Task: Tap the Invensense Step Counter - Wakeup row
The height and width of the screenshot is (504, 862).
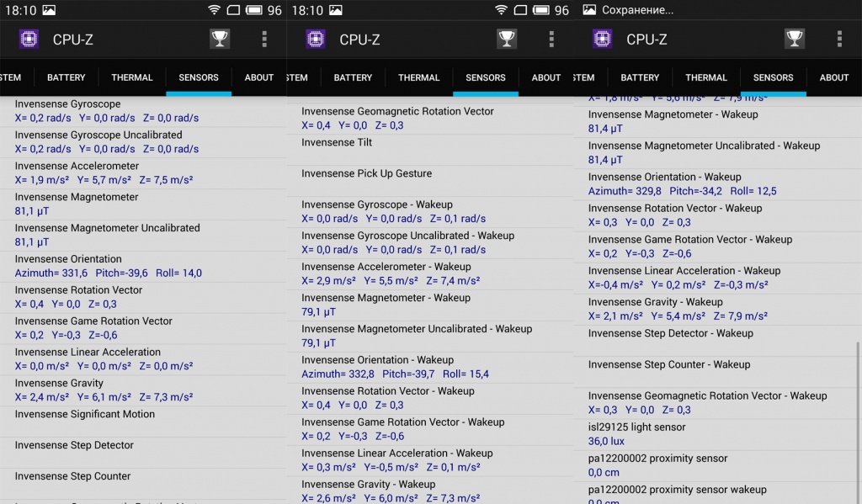Action: 718,372
